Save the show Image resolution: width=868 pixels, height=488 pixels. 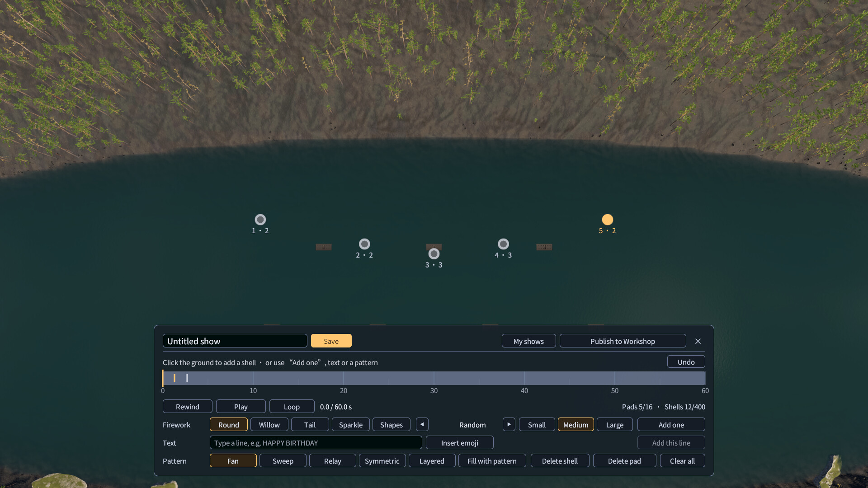pyautogui.click(x=331, y=341)
